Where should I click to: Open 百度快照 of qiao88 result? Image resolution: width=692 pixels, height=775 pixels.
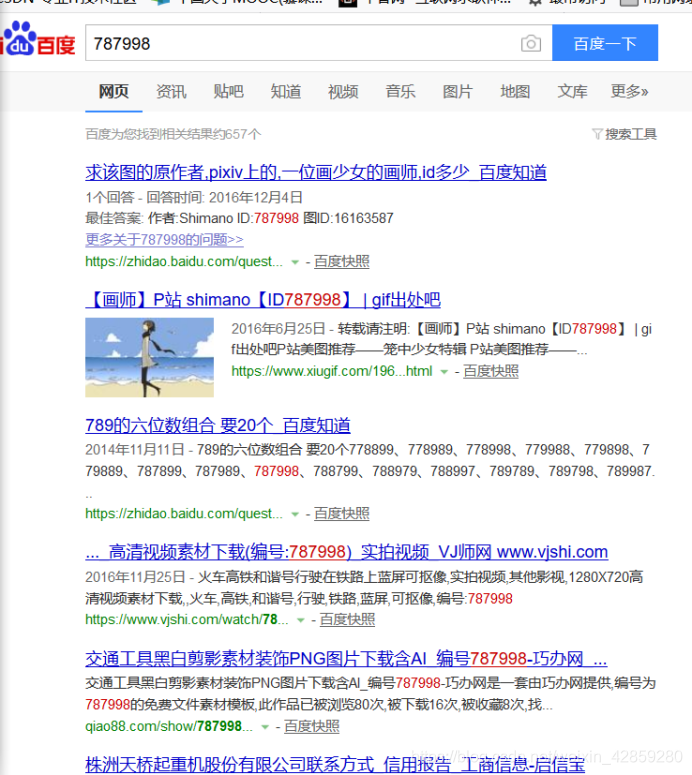coord(311,726)
